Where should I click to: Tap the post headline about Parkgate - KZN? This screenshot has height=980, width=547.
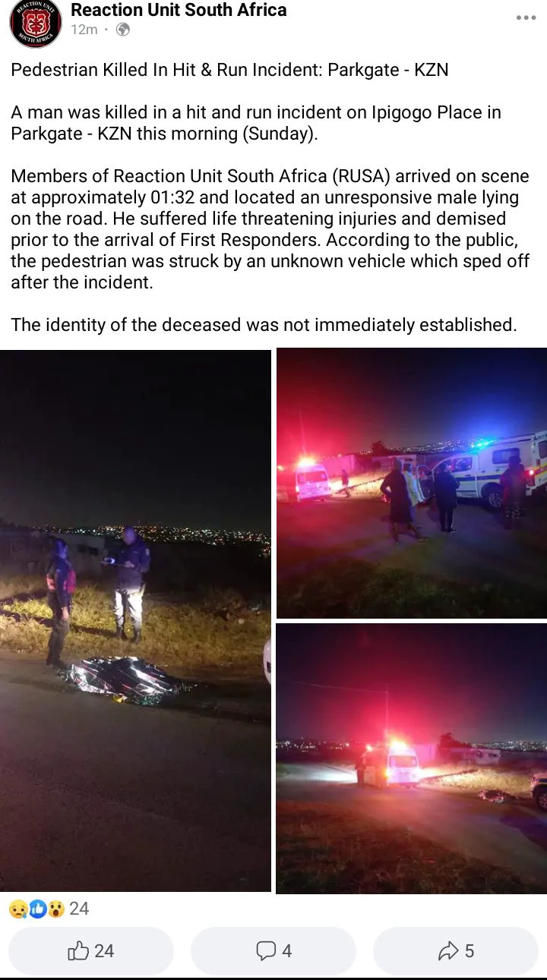click(229, 71)
